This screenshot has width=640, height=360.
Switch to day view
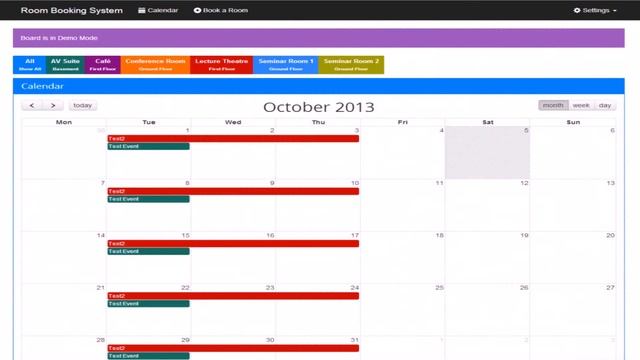605,105
